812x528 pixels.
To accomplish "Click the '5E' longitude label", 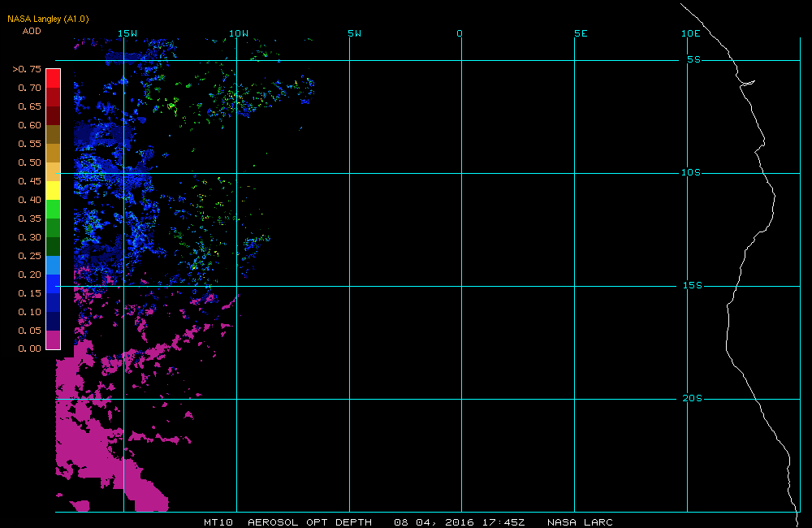I will click(x=581, y=33).
